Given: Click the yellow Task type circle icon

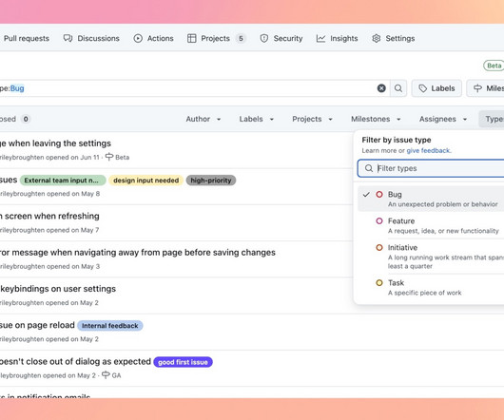Looking at the screenshot, I should 379,283.
